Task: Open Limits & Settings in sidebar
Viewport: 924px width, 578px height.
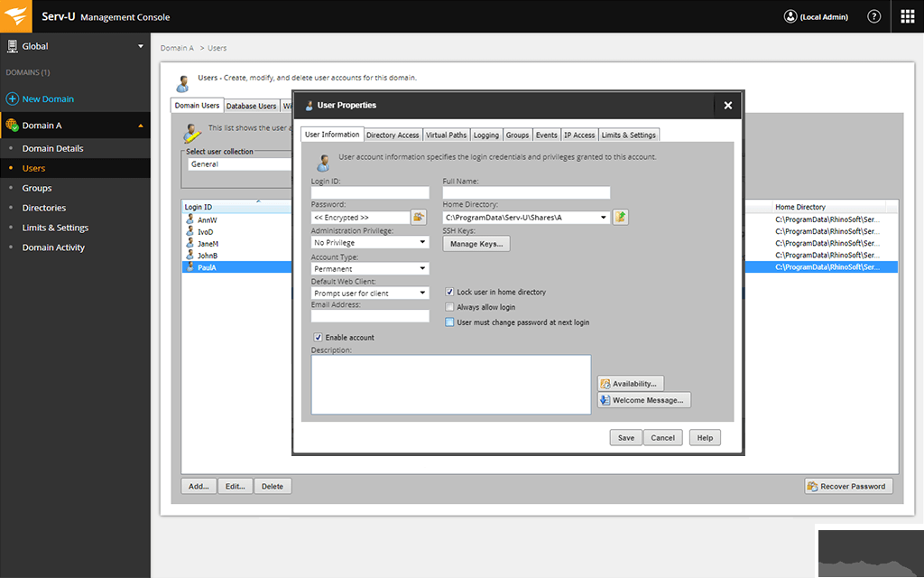Action: pos(55,228)
